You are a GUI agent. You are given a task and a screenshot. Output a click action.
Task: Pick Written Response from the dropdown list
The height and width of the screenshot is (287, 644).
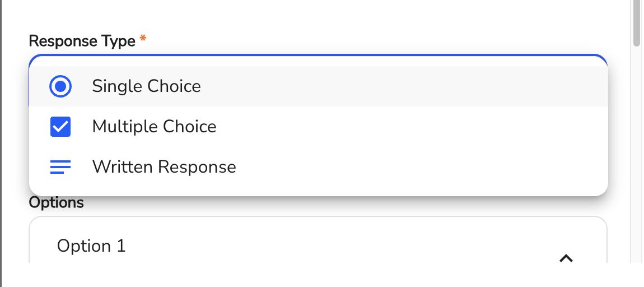click(x=164, y=167)
